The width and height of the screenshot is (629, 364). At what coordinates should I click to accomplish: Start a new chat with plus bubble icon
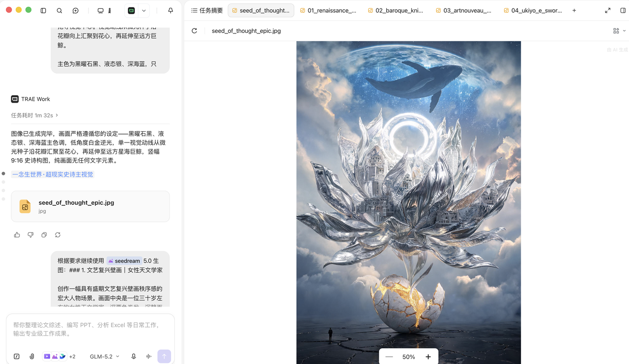[x=76, y=10]
